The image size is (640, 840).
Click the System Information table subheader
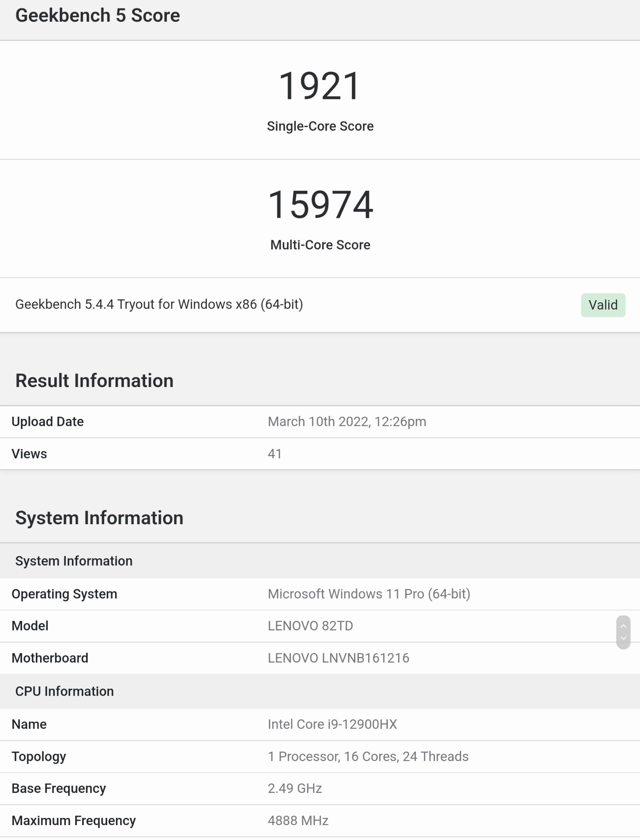tap(74, 561)
